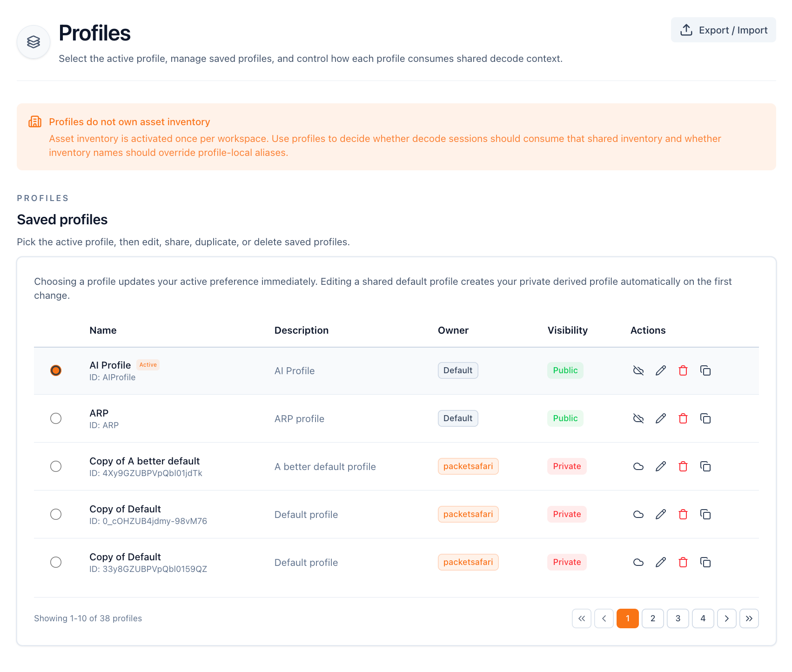Delete Copy of A better default profile
The image size is (792, 672).
pyautogui.click(x=683, y=466)
